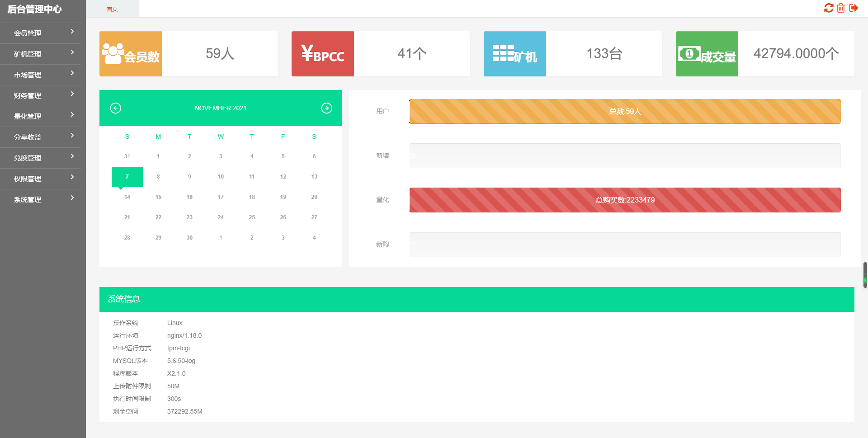Viewport: 868px width, 438px height.
Task: Go to previous month in calendar
Action: pos(116,108)
